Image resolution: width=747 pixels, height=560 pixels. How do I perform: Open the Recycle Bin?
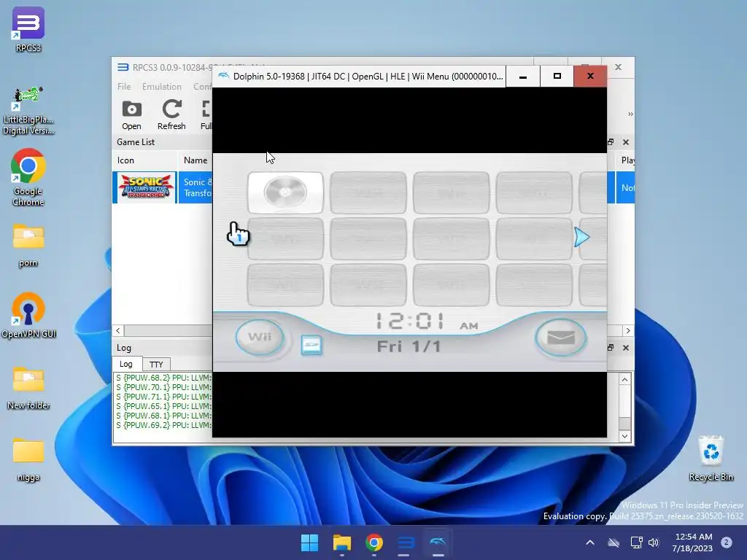pos(711,458)
